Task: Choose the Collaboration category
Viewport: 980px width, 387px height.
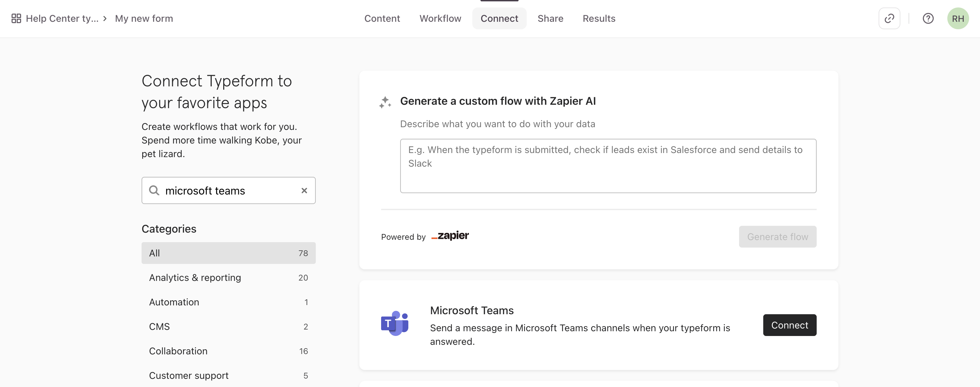Action: click(228, 351)
